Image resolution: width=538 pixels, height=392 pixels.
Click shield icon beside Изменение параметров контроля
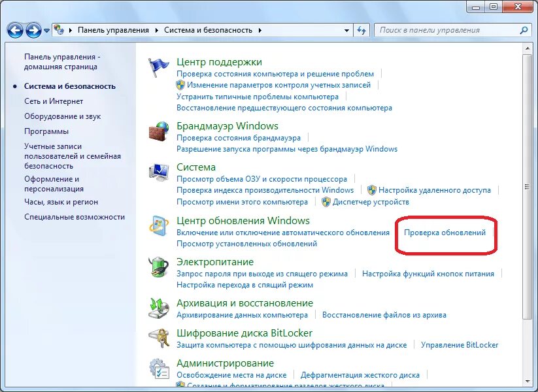pyautogui.click(x=180, y=85)
